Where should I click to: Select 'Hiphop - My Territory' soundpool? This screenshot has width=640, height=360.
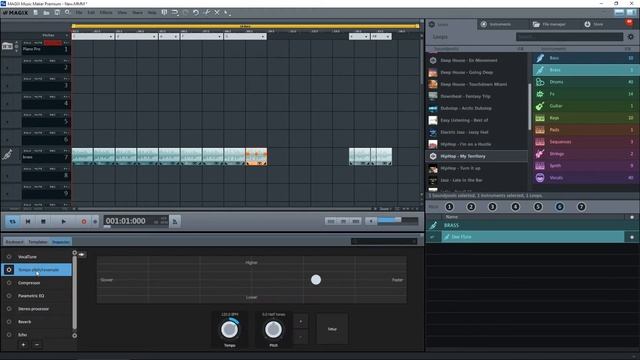click(x=477, y=156)
